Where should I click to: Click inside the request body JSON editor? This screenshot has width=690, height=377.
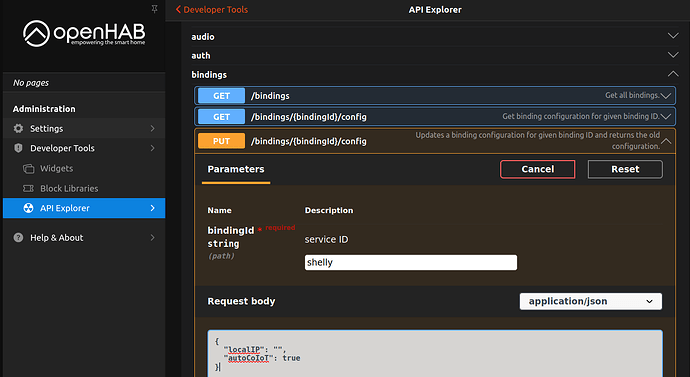[x=435, y=354]
